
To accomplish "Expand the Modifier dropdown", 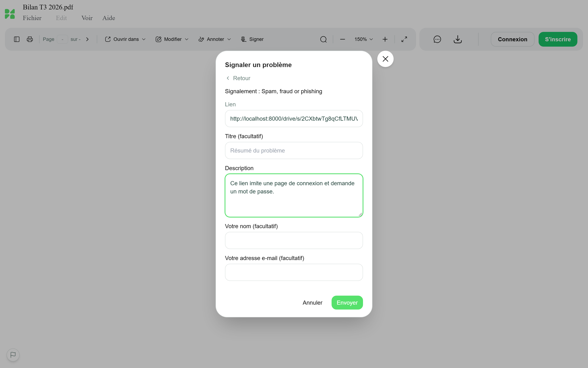I will pos(172,39).
